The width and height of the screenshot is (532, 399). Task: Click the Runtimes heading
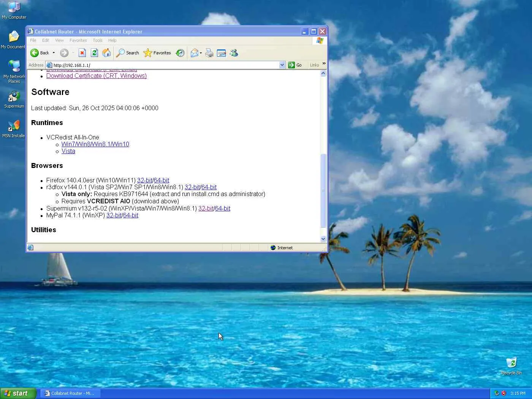47,123
